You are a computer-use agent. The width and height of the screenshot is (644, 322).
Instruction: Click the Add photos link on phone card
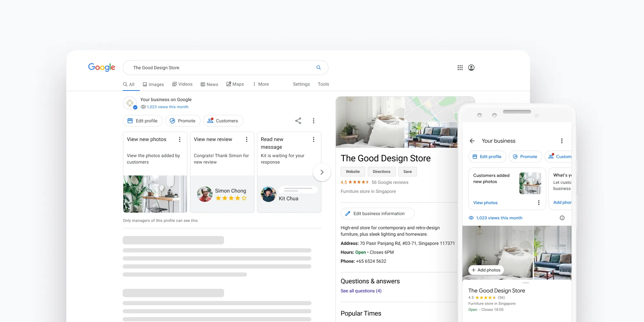click(x=562, y=203)
